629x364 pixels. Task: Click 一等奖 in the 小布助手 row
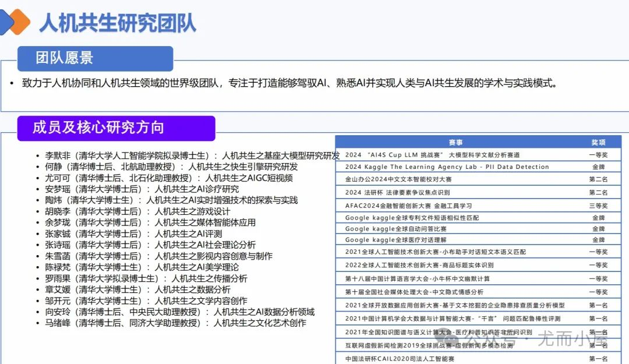tap(598, 252)
